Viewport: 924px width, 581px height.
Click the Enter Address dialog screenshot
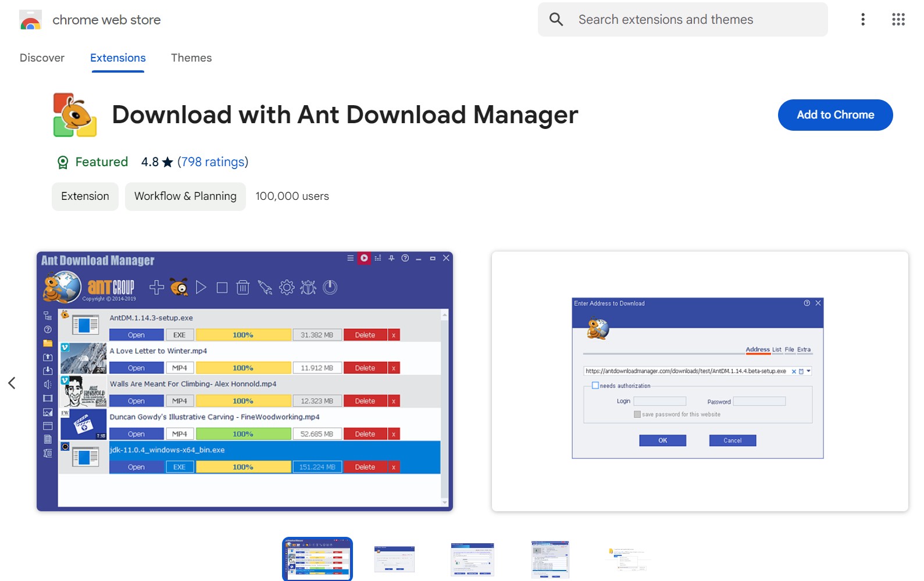700,381
